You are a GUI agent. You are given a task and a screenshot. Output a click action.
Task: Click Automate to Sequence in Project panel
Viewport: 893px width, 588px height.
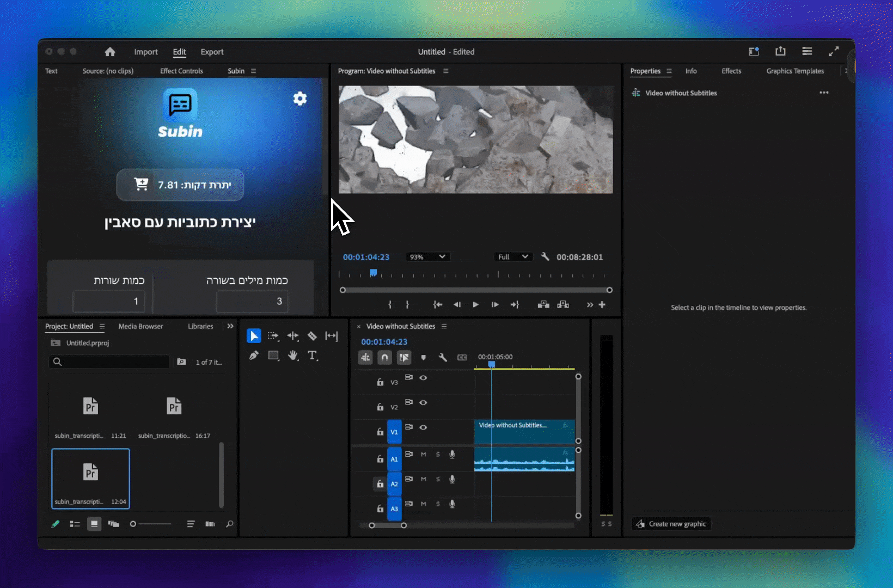tap(210, 524)
